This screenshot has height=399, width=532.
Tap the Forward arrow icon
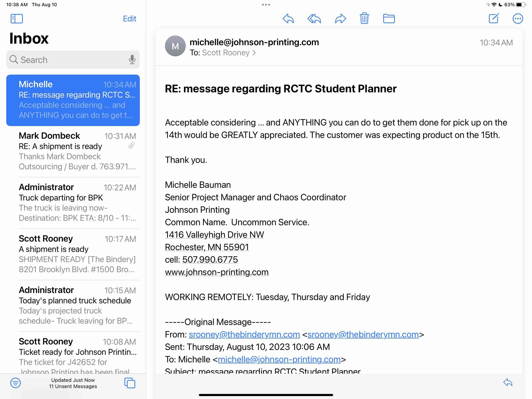coord(340,19)
